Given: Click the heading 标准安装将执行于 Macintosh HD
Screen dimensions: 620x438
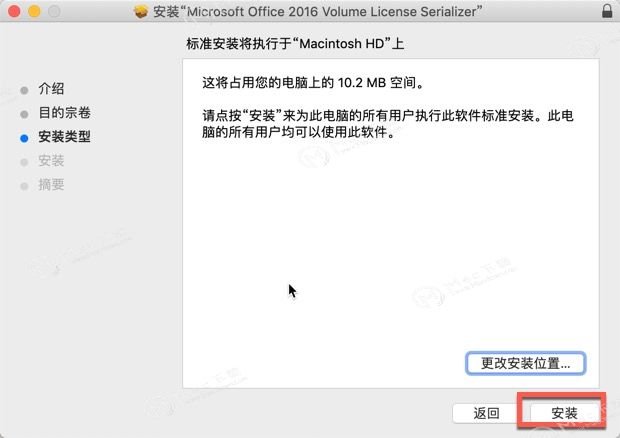Looking at the screenshot, I should [x=295, y=43].
